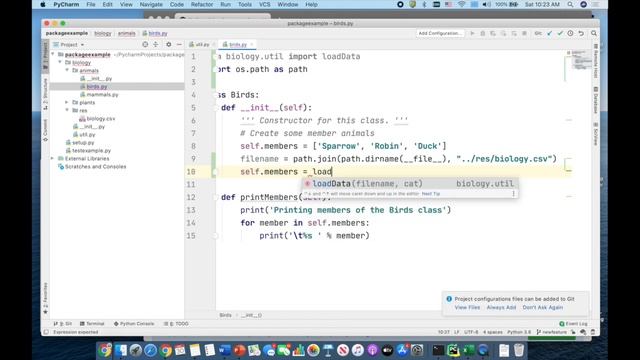Click the lock icon in status bar
Image resolution: width=640 pixels, height=360 pixels.
point(573,332)
